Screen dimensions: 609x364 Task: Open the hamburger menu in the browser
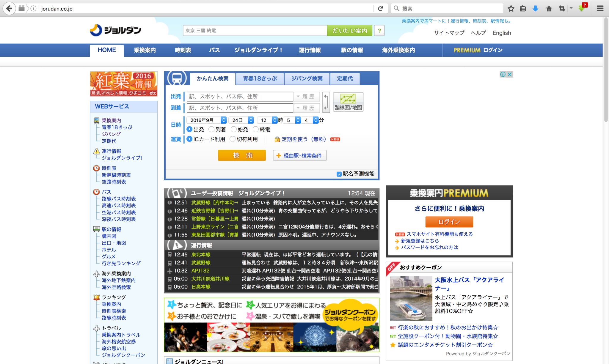600,9
